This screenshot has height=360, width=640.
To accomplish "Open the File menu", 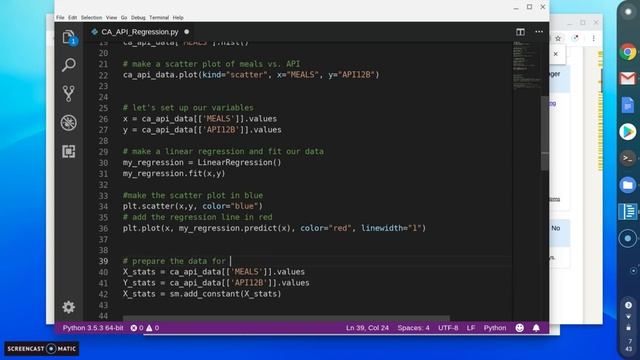I will (x=60, y=18).
